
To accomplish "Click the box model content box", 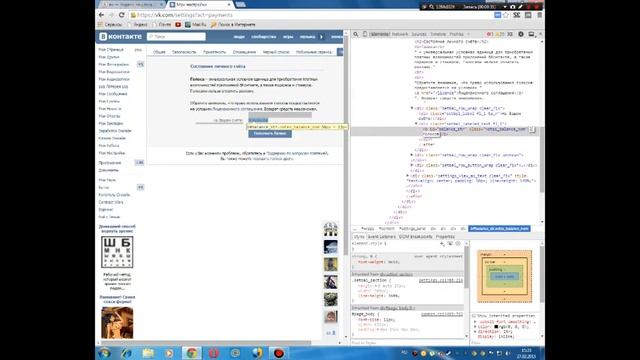I will click(504, 277).
